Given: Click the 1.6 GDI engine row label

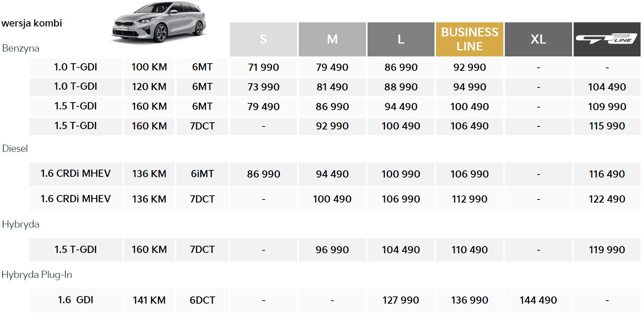Looking at the screenshot, I should coord(76,300).
